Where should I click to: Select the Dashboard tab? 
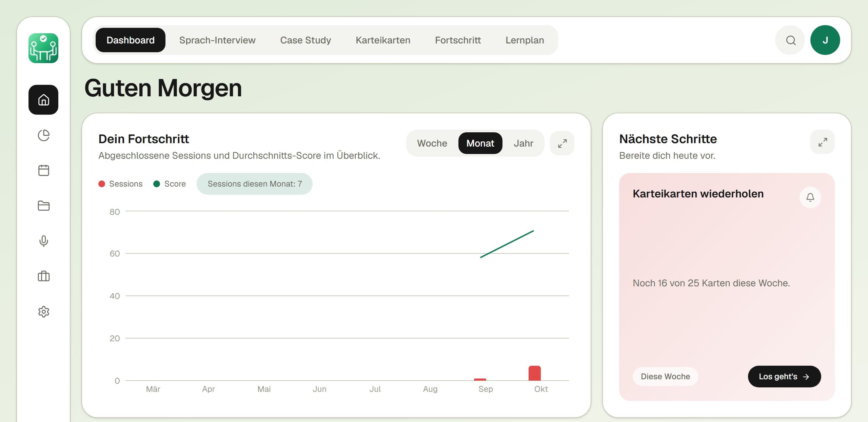click(x=131, y=40)
